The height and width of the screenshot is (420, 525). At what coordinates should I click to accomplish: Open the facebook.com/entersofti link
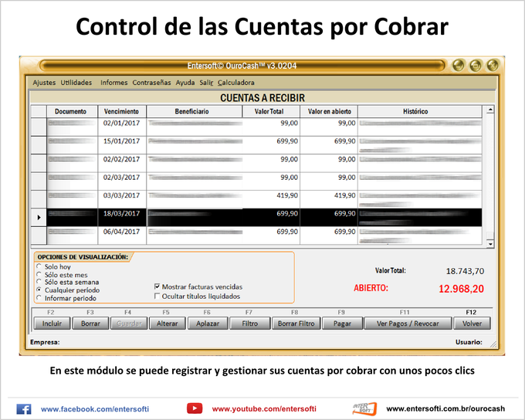pos(95,409)
